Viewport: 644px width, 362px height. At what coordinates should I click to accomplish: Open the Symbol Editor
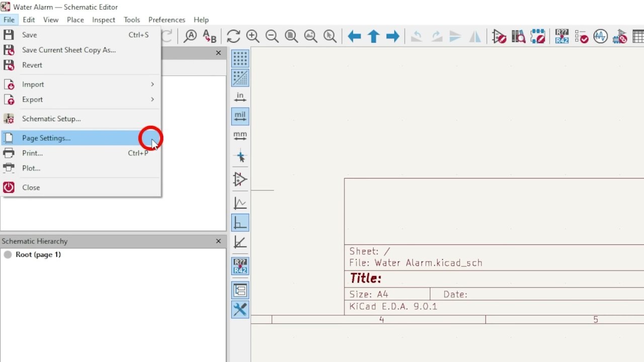499,36
